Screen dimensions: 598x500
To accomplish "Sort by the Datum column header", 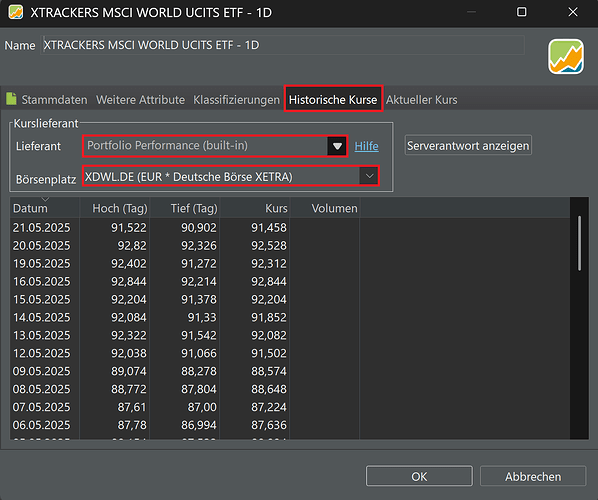I will (44, 208).
